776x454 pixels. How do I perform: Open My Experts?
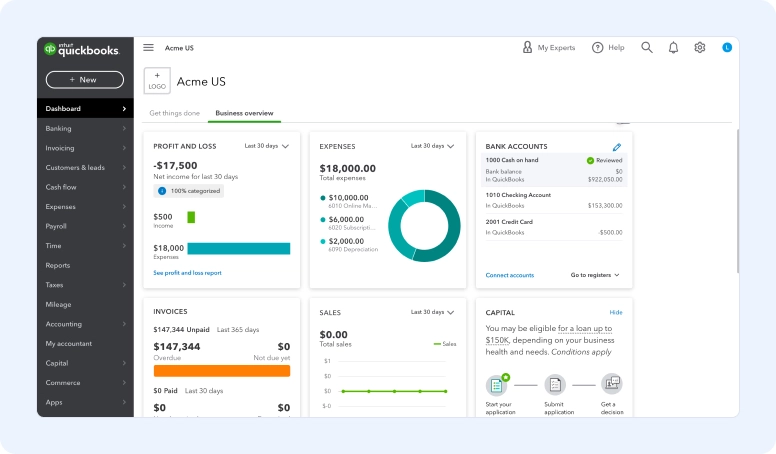click(x=549, y=48)
